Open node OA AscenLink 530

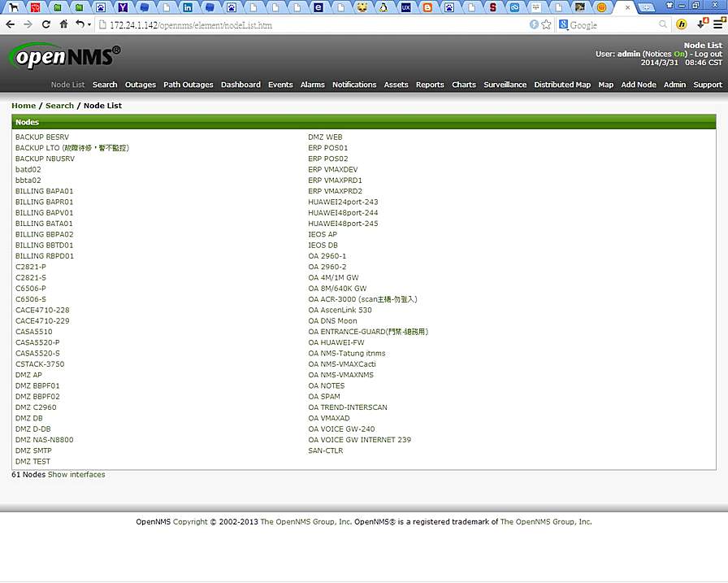coord(340,310)
